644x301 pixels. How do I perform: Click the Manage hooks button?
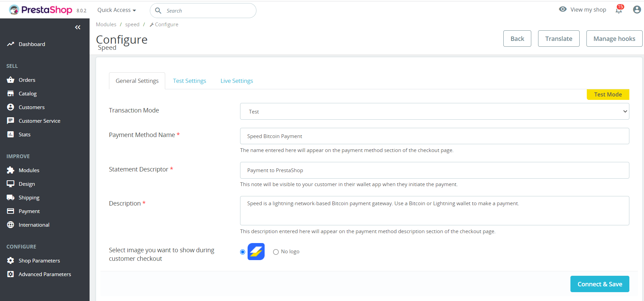[614, 39]
